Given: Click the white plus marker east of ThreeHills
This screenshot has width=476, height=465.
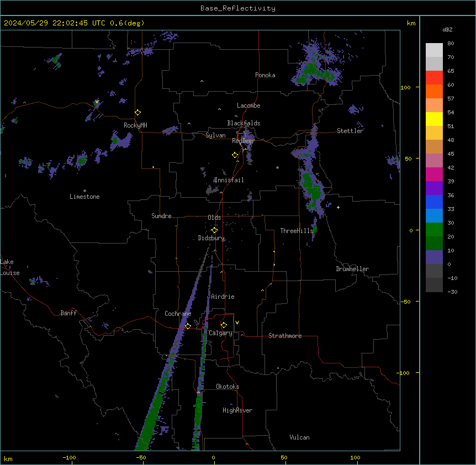Looking at the screenshot, I should 338,207.
